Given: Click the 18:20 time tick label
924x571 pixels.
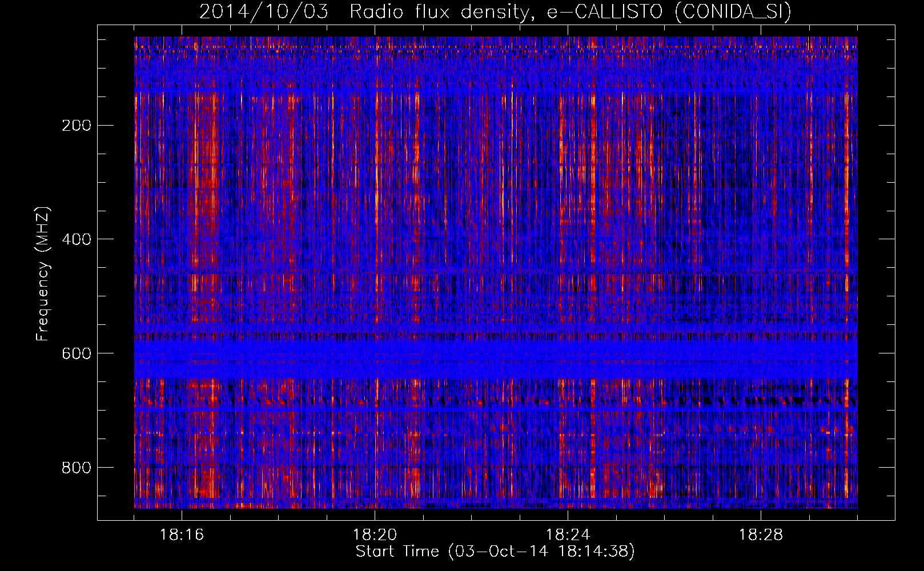Looking at the screenshot, I should (x=375, y=535).
